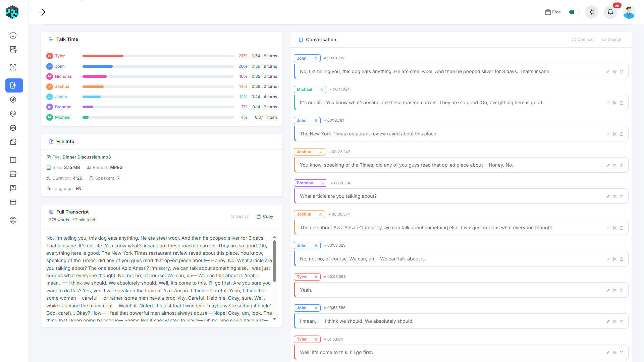Screen dimensions: 644x362
Task: Select the active speech transcription sidebar icon
Action: tap(14, 85)
